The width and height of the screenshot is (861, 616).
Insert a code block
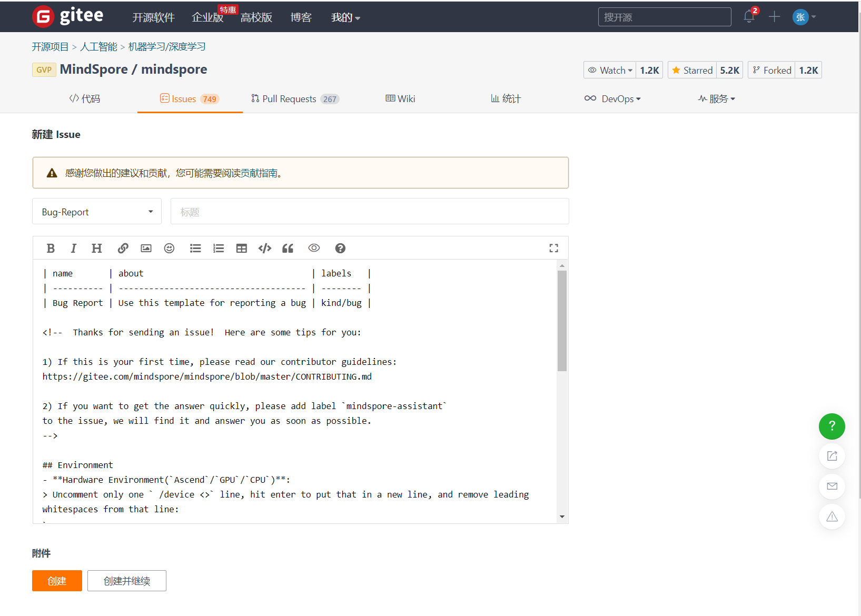(x=265, y=248)
